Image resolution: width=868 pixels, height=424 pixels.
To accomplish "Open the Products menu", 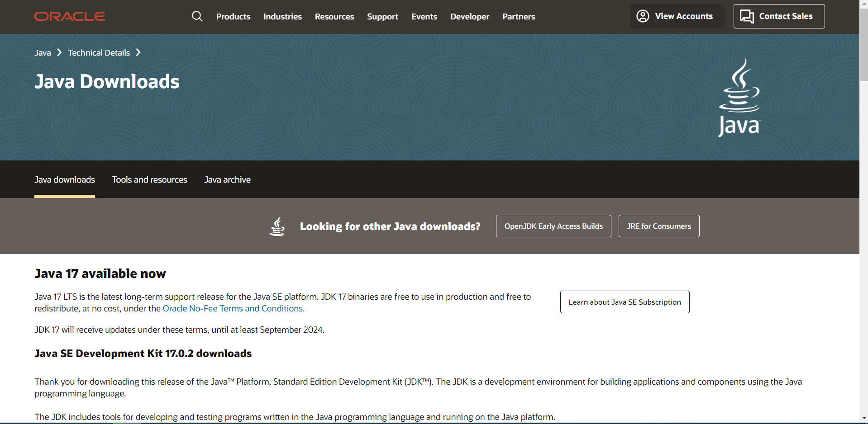I will coord(233,16).
